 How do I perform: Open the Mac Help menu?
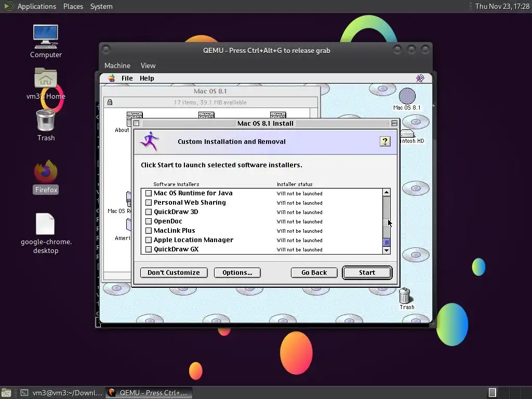pos(147,78)
